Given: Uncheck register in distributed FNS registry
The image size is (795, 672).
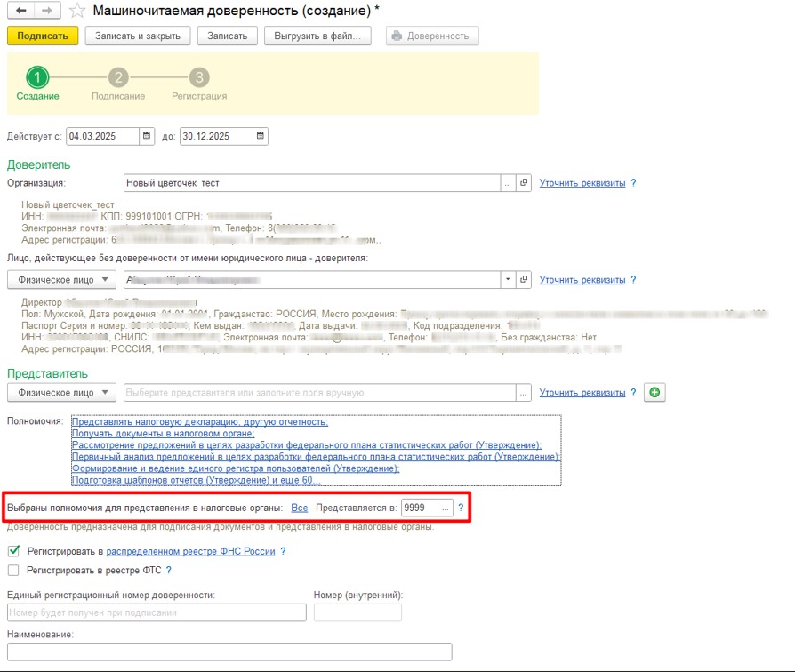Looking at the screenshot, I should point(13,551).
